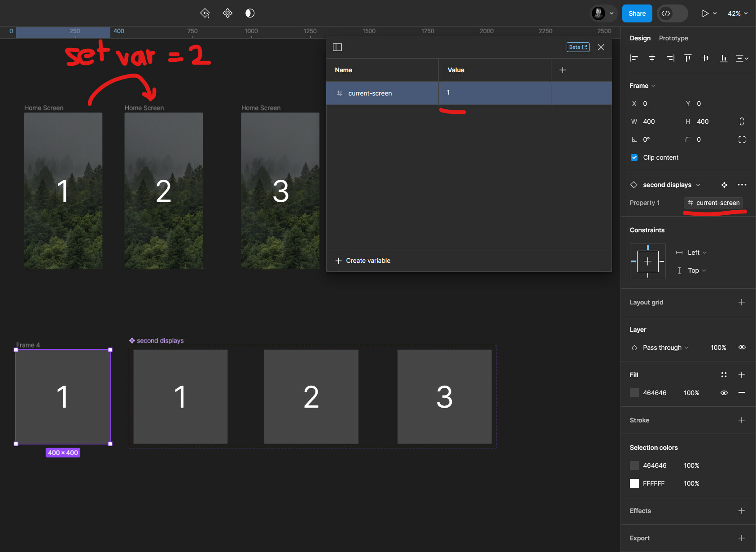This screenshot has width=756, height=552.
Task: Click the second displays component set label
Action: 157,340
